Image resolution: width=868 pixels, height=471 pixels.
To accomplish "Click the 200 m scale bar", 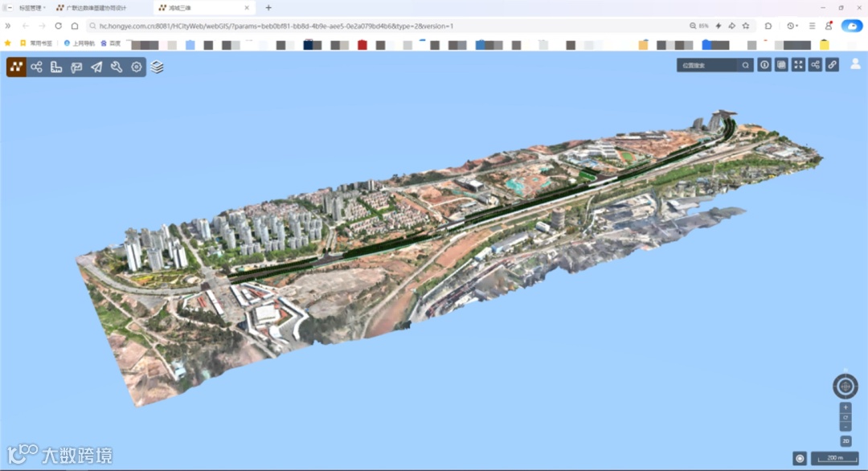I will [835, 458].
